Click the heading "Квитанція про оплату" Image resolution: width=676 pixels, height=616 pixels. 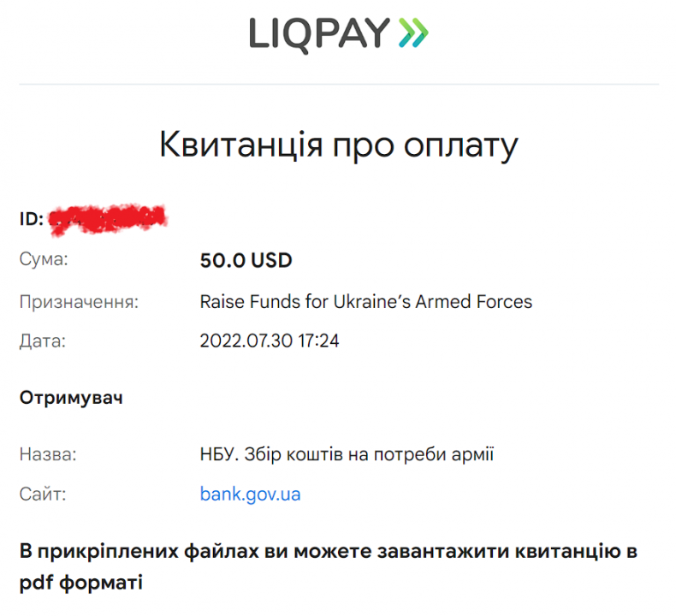pyautogui.click(x=338, y=145)
